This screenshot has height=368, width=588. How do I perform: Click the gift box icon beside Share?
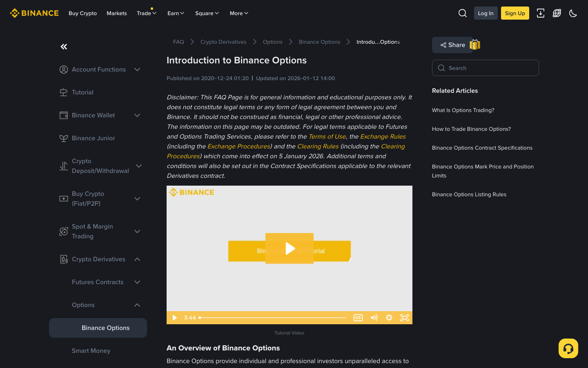pos(474,45)
